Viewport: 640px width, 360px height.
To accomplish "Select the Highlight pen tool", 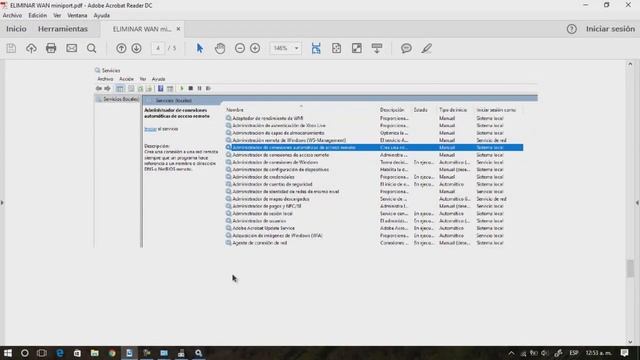I will tap(427, 48).
